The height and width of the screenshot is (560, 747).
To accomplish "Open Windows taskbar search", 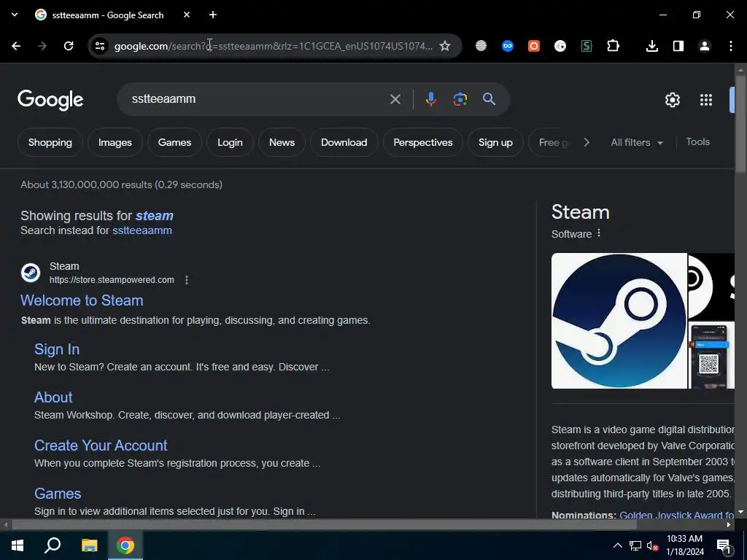I will click(x=53, y=545).
